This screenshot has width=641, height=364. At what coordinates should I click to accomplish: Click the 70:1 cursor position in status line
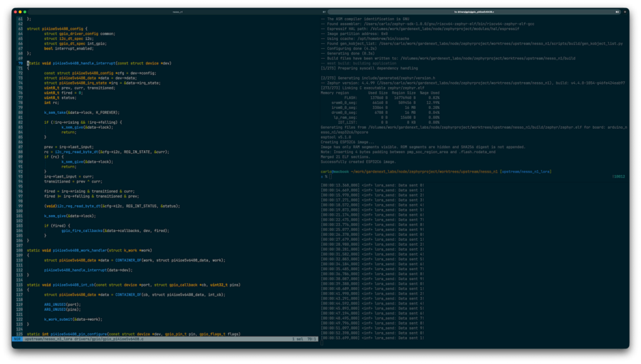tap(312, 339)
